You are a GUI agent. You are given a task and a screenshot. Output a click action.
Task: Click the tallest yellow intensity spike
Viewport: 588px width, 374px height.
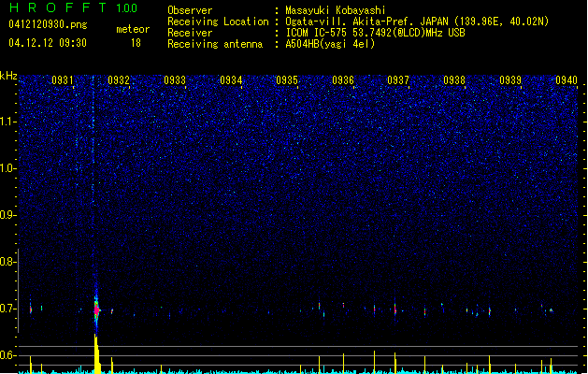pos(96,353)
